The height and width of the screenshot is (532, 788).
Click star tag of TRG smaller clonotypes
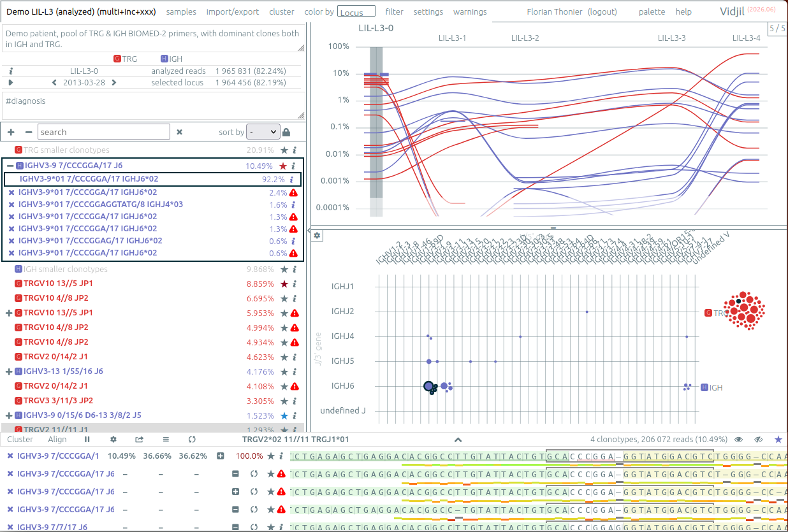click(x=284, y=150)
